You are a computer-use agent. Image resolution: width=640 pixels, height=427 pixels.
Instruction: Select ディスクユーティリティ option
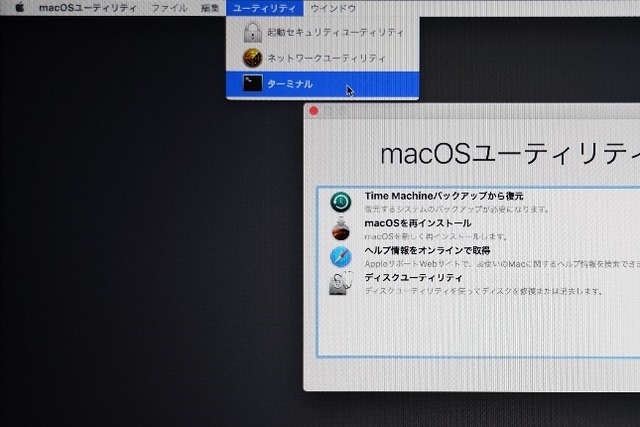click(x=413, y=278)
